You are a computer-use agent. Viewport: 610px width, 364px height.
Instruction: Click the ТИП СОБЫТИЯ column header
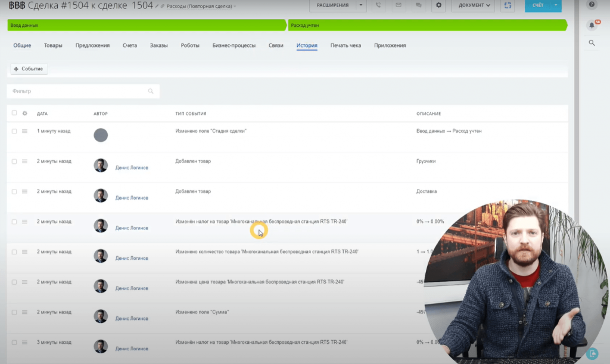[191, 114]
